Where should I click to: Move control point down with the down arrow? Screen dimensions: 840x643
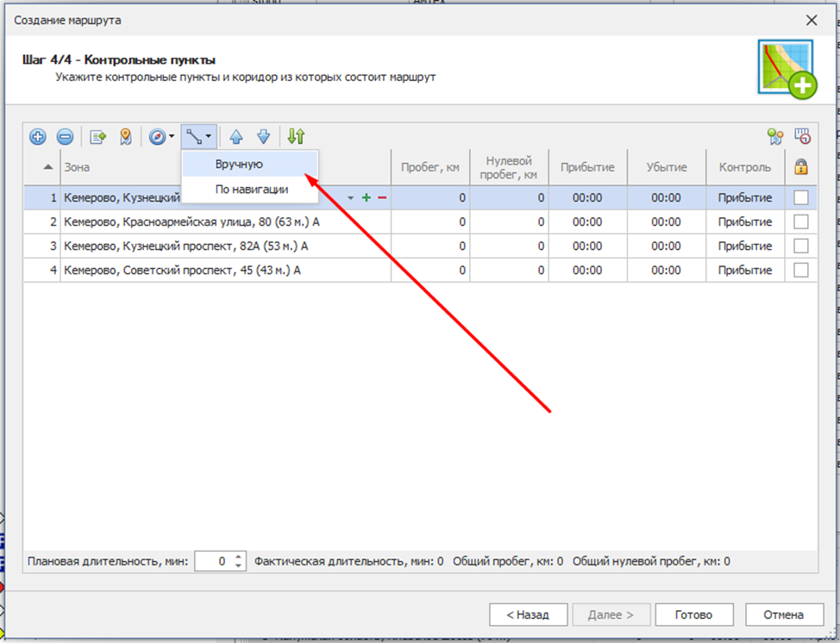[264, 136]
